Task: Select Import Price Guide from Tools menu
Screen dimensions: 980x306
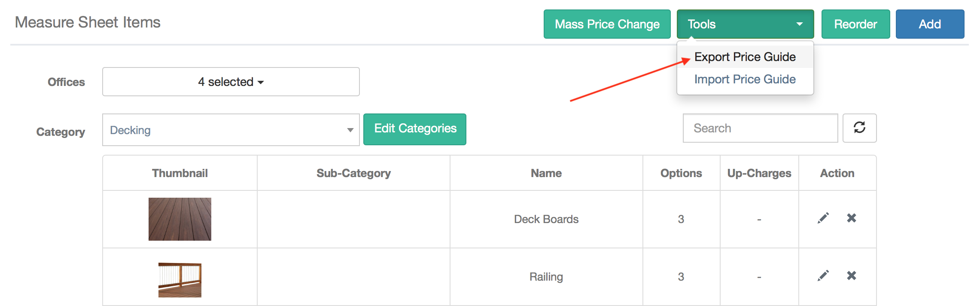Action: tap(746, 79)
